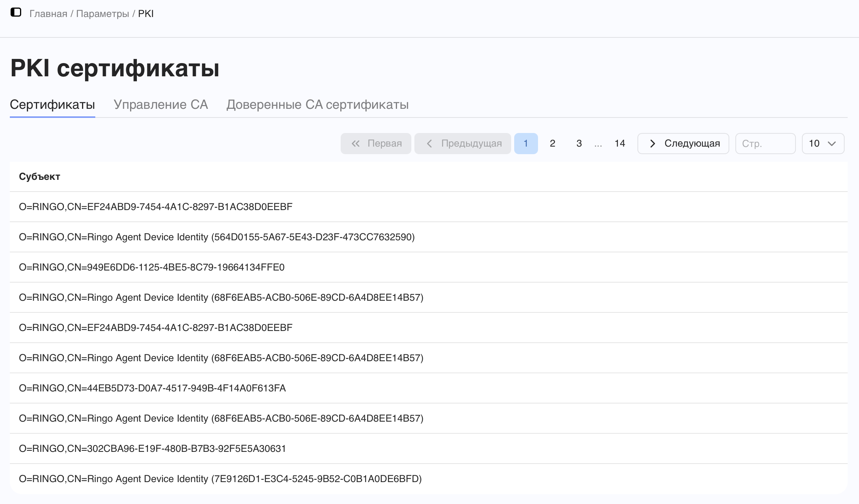Select row CN=302CBA96-E19F-480B-B7B3-92F5E5A30631
The width and height of the screenshot is (859, 504).
(429, 448)
